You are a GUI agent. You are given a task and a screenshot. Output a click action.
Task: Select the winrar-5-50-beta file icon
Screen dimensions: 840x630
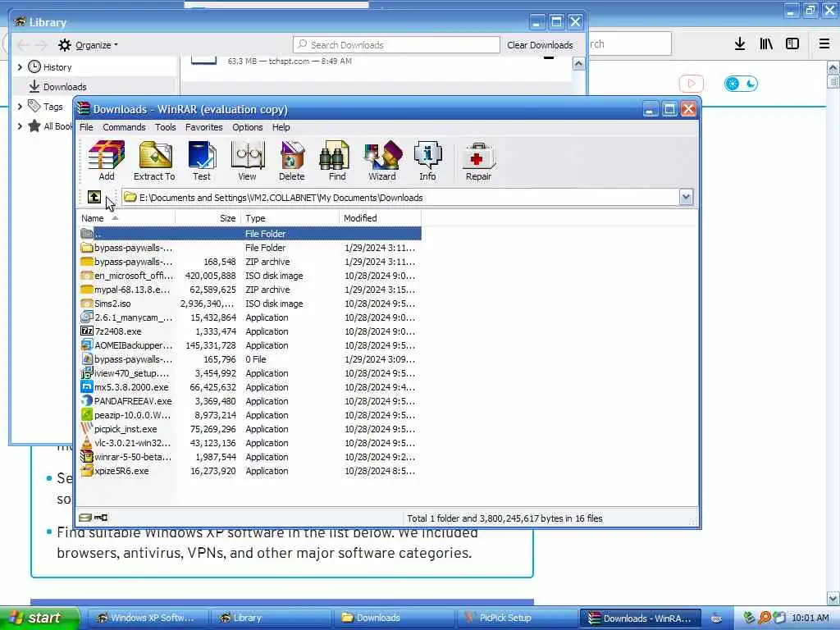click(x=87, y=457)
